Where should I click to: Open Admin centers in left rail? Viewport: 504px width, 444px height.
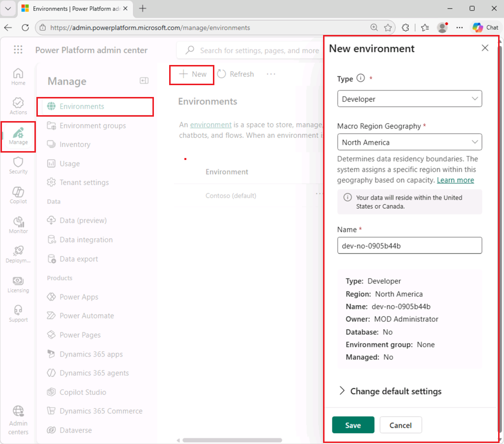click(18, 420)
